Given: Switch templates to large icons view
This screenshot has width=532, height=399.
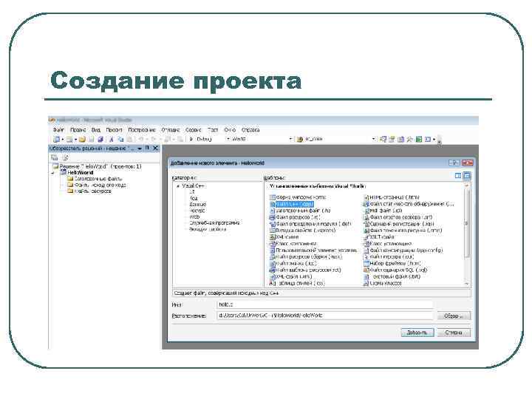Looking at the screenshot, I should (x=458, y=176).
